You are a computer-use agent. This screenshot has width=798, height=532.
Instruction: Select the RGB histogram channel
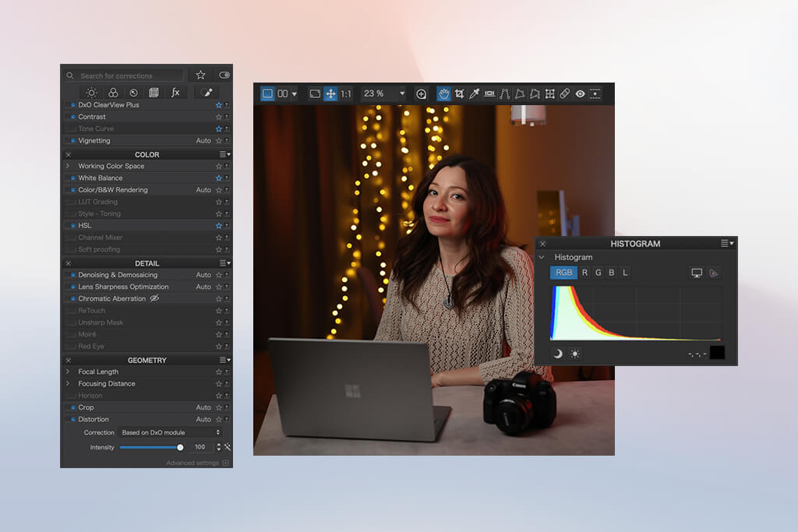(563, 273)
